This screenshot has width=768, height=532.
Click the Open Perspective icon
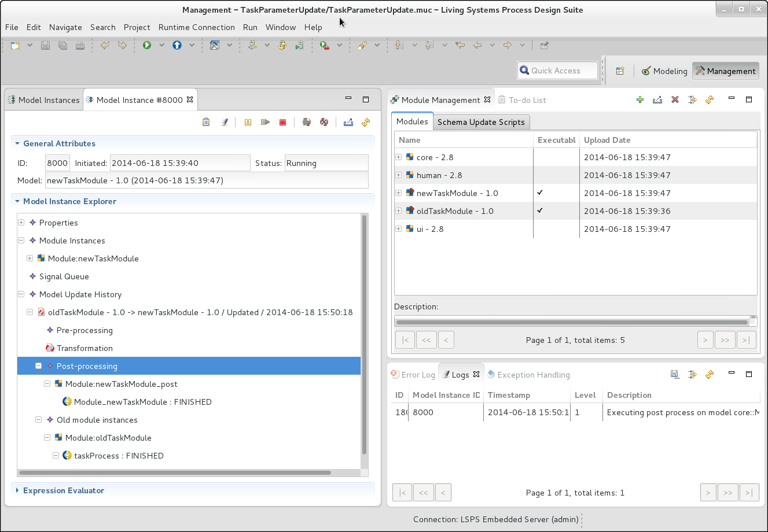click(620, 71)
